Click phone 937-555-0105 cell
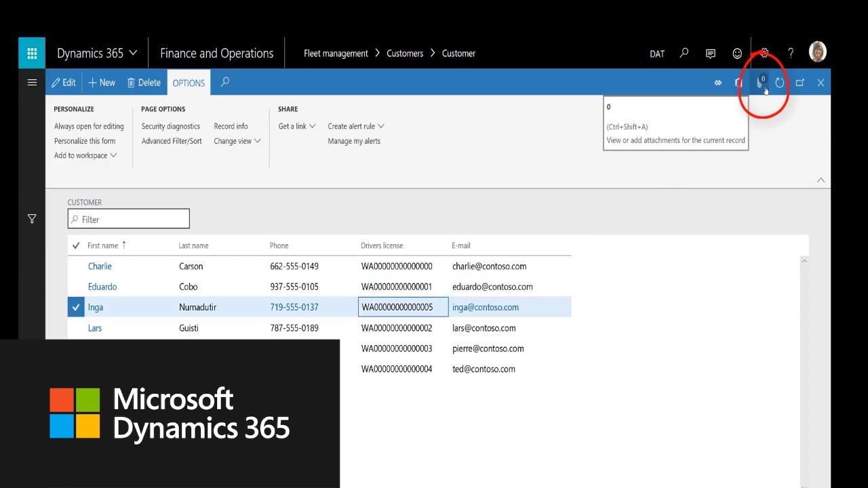 [294, 287]
